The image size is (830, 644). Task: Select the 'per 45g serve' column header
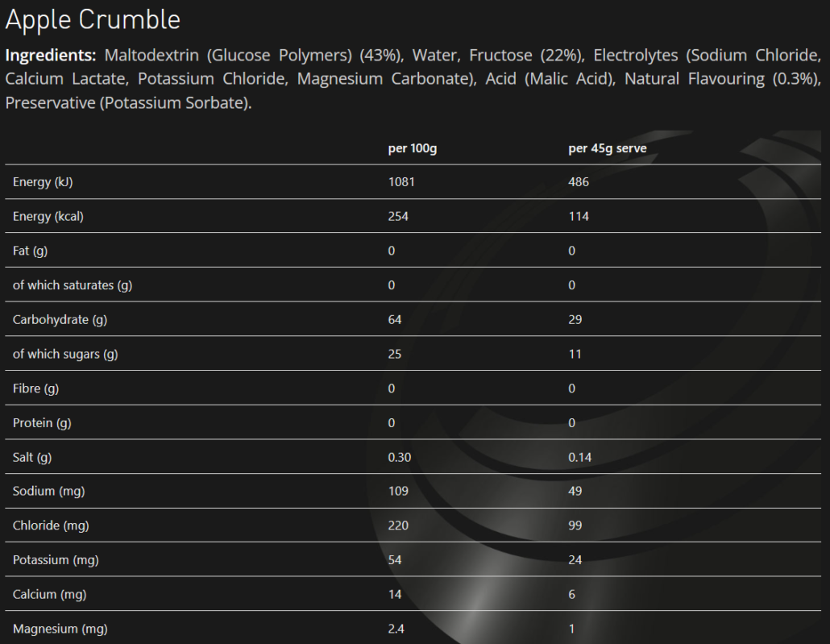(607, 148)
